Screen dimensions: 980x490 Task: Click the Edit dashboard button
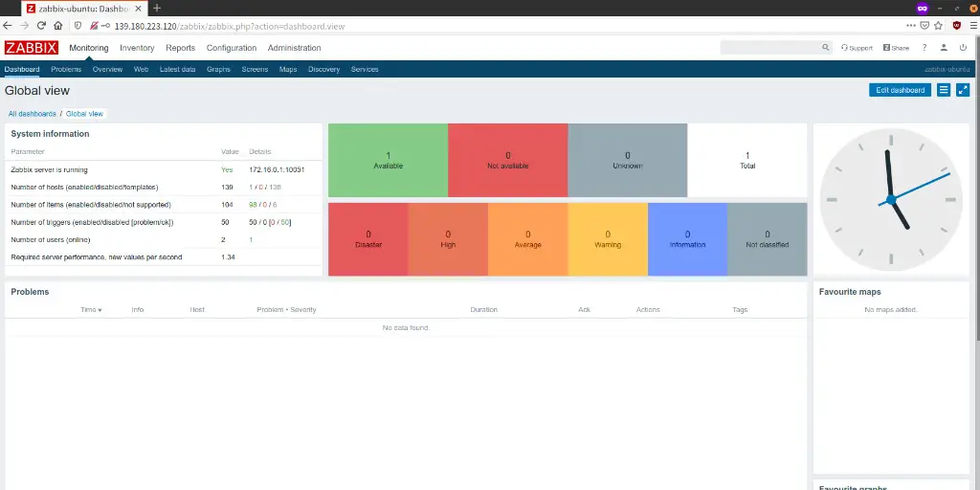(x=900, y=90)
